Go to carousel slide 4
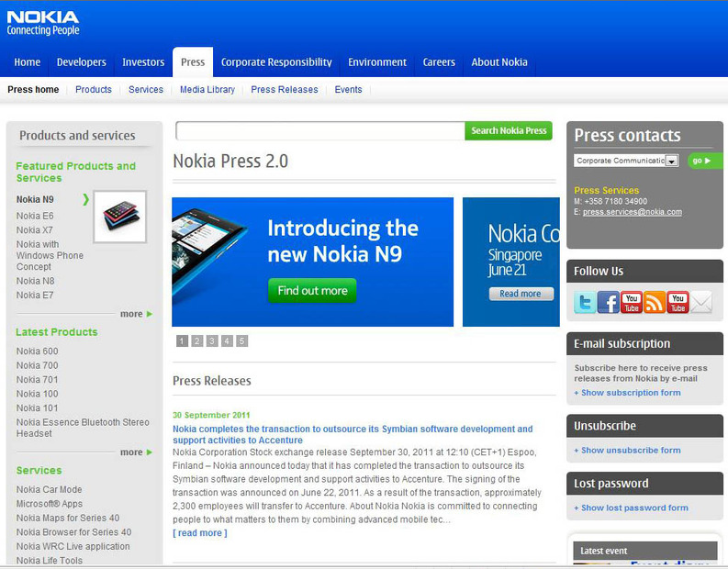The width and height of the screenshot is (728, 569). (227, 341)
